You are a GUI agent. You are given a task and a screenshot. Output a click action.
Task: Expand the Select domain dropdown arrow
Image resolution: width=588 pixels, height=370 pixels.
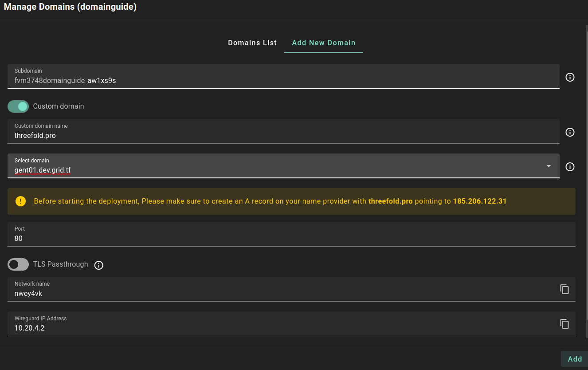[x=549, y=166]
